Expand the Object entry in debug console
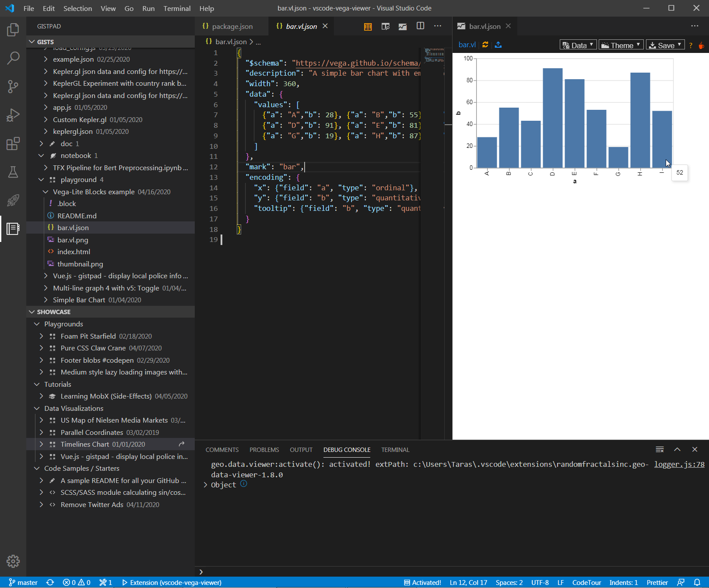The width and height of the screenshot is (709, 588). click(206, 485)
